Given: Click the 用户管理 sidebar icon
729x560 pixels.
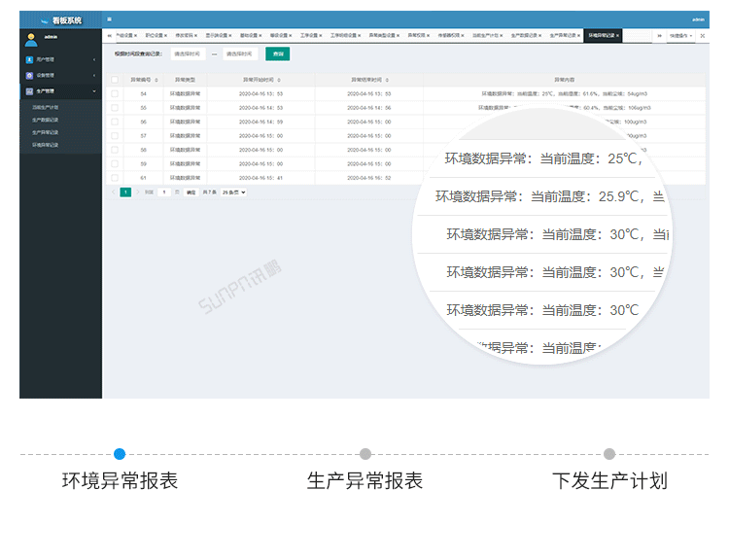Looking at the screenshot, I should pos(30,60).
